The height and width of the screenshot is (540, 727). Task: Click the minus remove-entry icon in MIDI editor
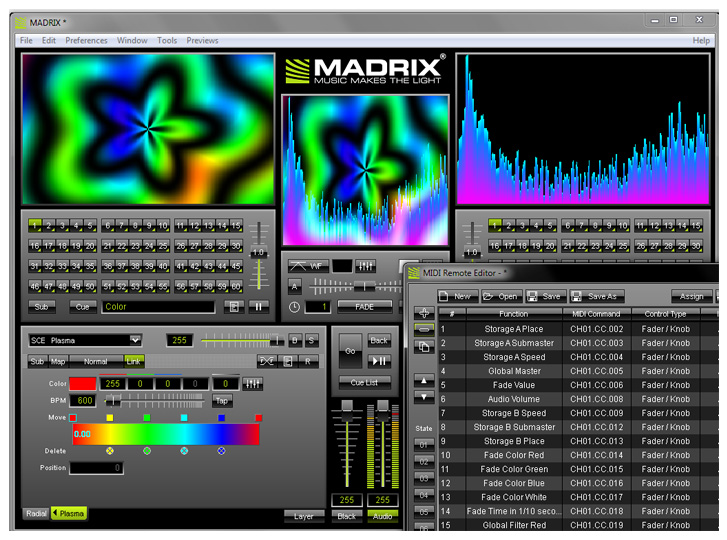coord(424,330)
